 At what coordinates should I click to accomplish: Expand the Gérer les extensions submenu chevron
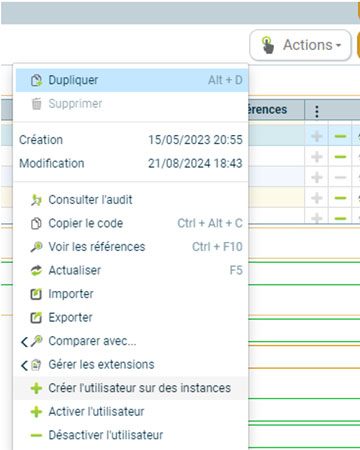(x=24, y=365)
